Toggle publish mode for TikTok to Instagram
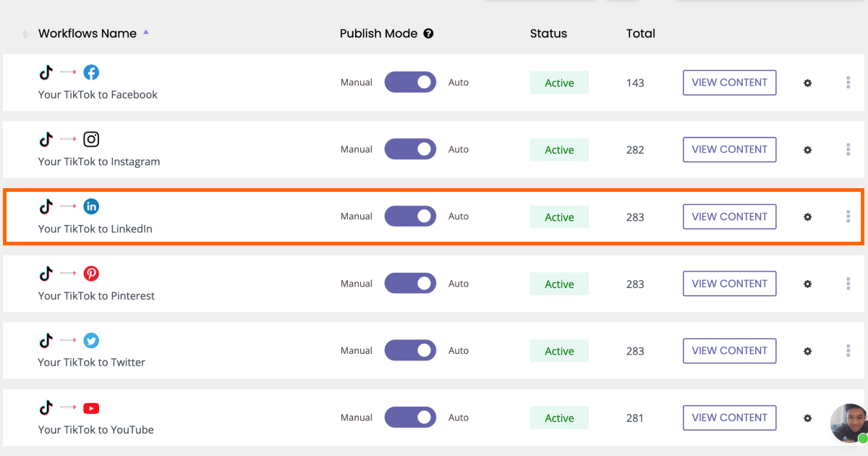Viewport: 868px width, 456px height. [x=410, y=149]
